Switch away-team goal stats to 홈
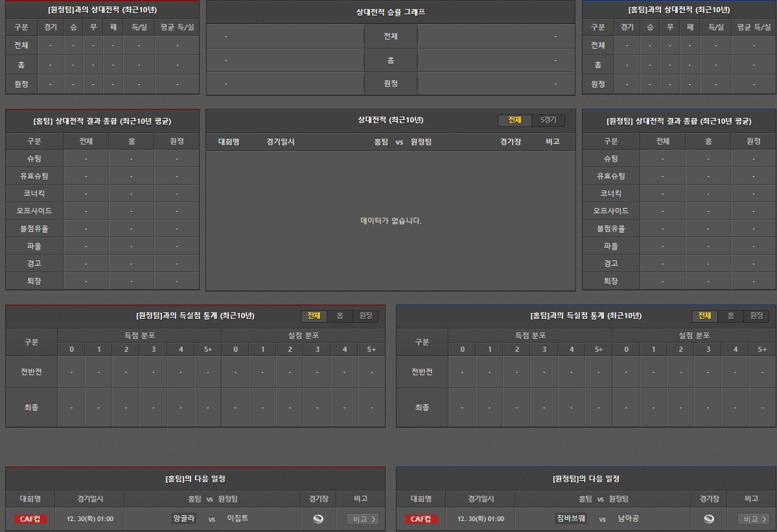Screen dimensions: 777x532 (x=340, y=316)
